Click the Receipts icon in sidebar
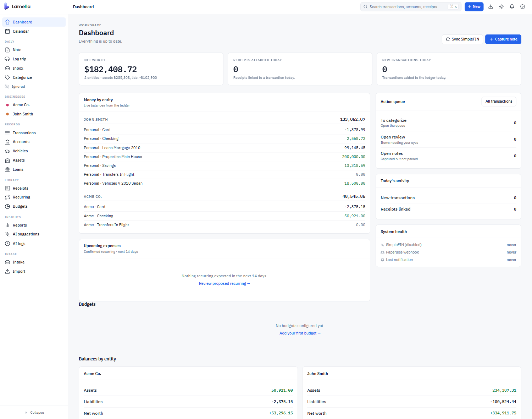The width and height of the screenshot is (532, 419). pyautogui.click(x=7, y=188)
